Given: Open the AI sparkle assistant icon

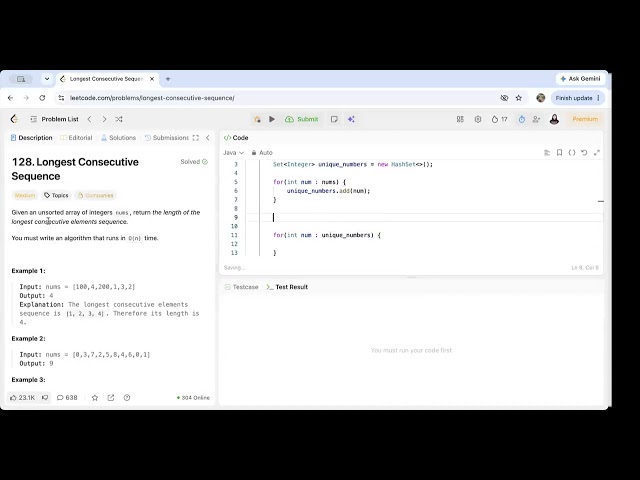Looking at the screenshot, I should (x=351, y=119).
